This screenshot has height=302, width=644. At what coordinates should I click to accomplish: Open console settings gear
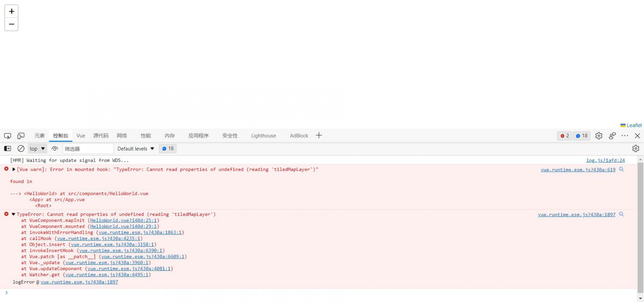[x=636, y=148]
